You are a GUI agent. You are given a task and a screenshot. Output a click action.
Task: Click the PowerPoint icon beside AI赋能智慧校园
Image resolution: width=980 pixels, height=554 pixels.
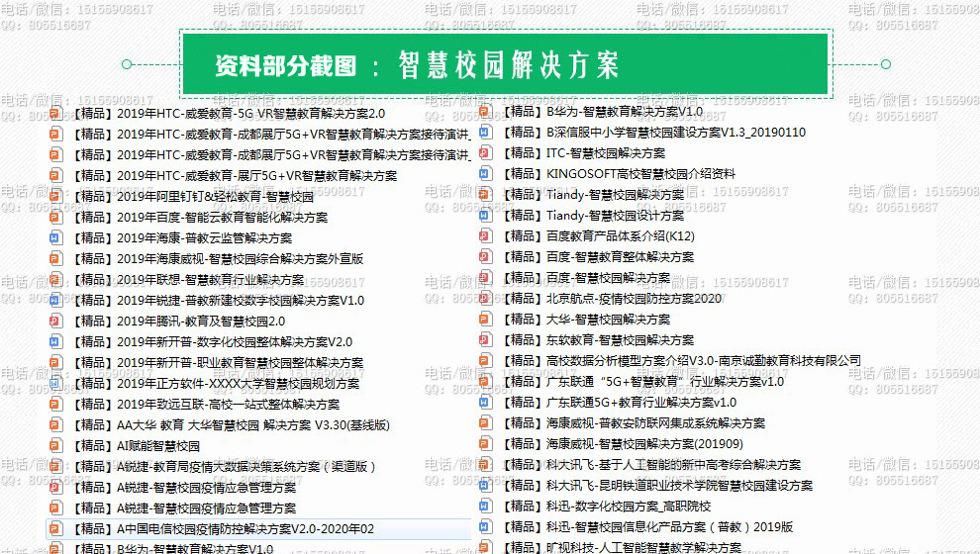point(55,446)
